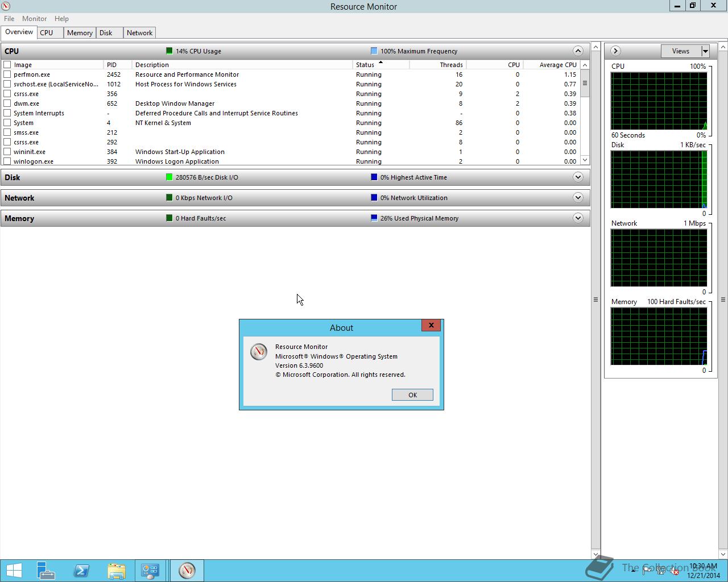Click the Memory hard faults graph

(659, 336)
